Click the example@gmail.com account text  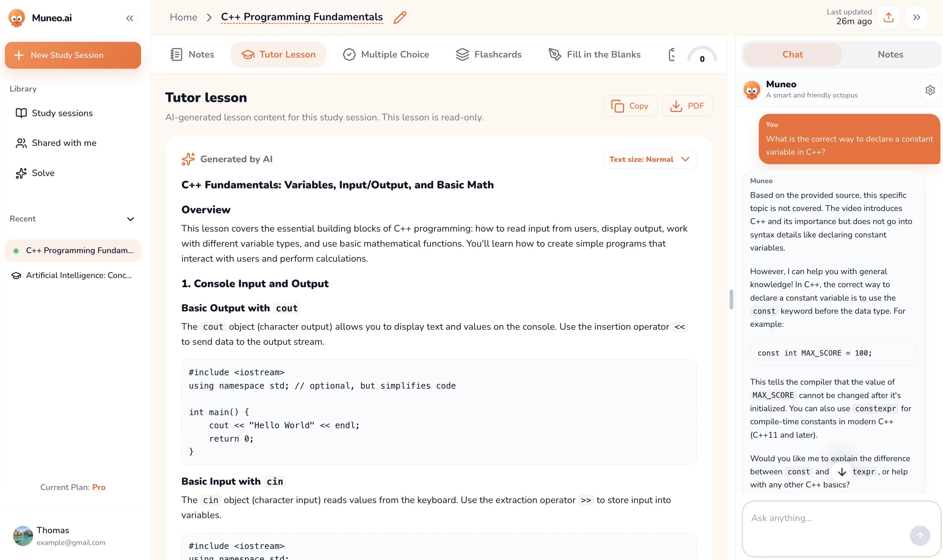point(71,543)
